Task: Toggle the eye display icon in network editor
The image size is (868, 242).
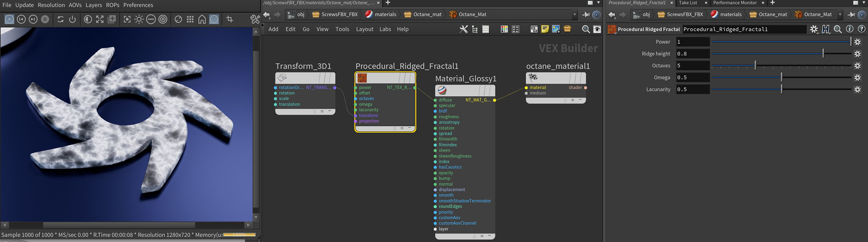Action: click(x=597, y=29)
